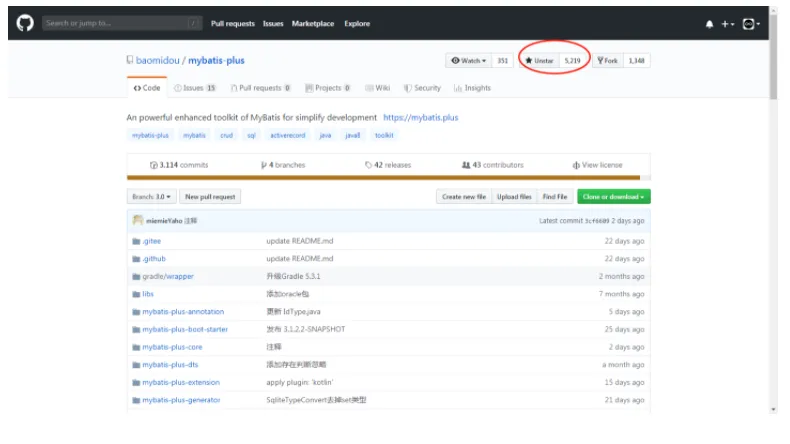Click the vertical page scrollbar thumb
Viewport: 790px width, 444px height.
[773, 55]
